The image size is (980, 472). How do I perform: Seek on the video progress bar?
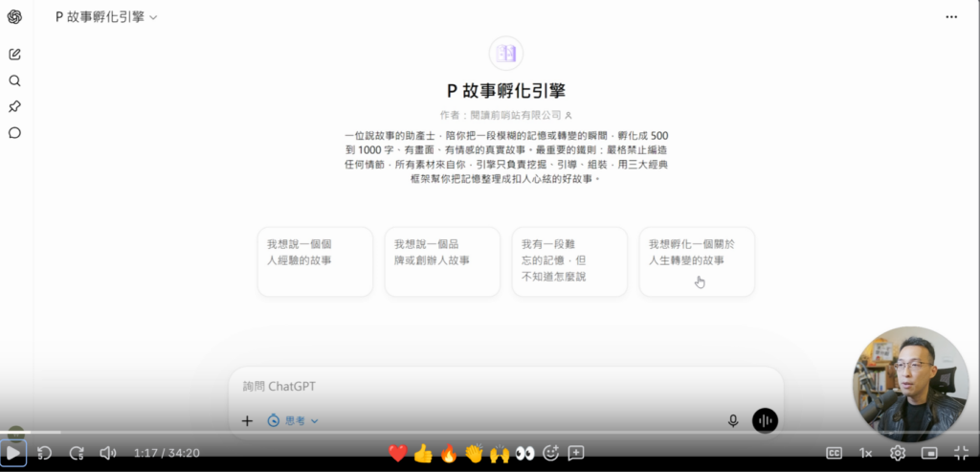click(490, 432)
